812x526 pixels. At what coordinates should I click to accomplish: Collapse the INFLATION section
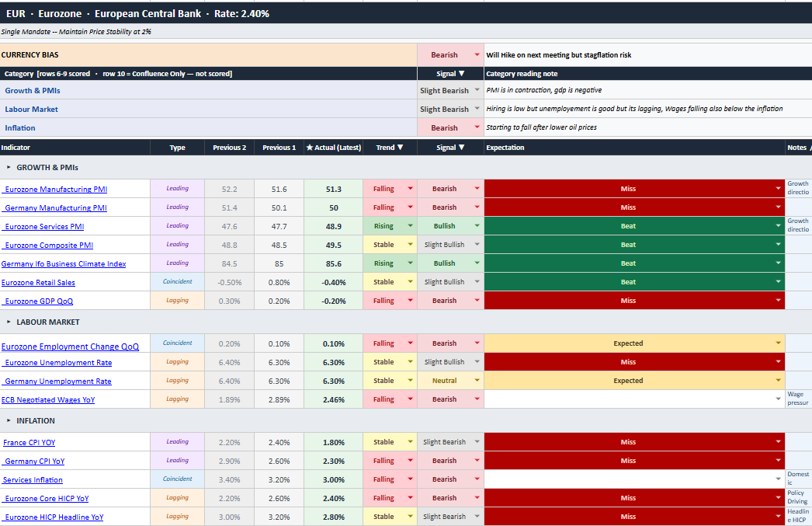[9, 421]
